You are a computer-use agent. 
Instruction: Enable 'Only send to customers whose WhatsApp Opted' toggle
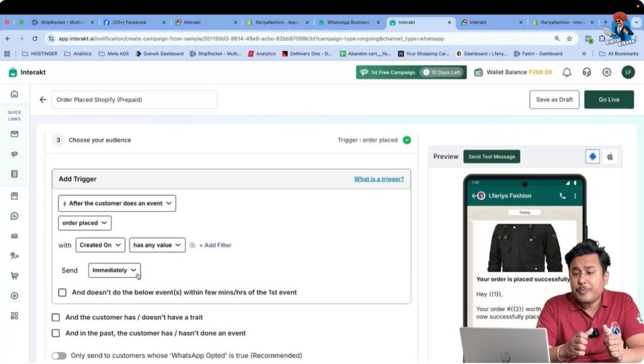click(x=59, y=355)
